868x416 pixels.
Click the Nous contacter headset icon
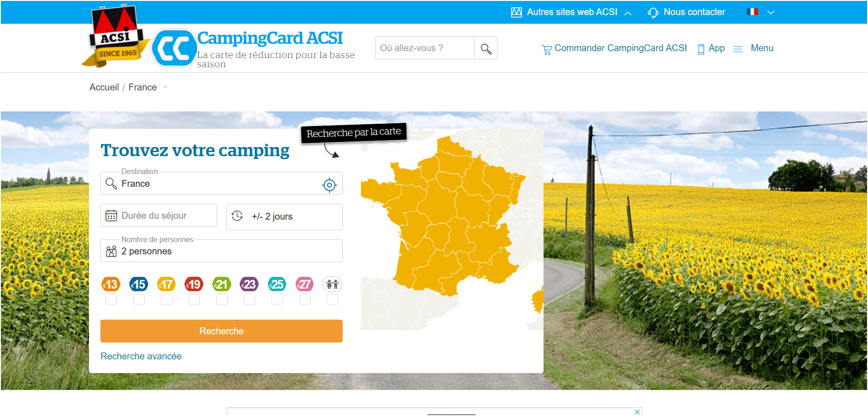pos(653,13)
